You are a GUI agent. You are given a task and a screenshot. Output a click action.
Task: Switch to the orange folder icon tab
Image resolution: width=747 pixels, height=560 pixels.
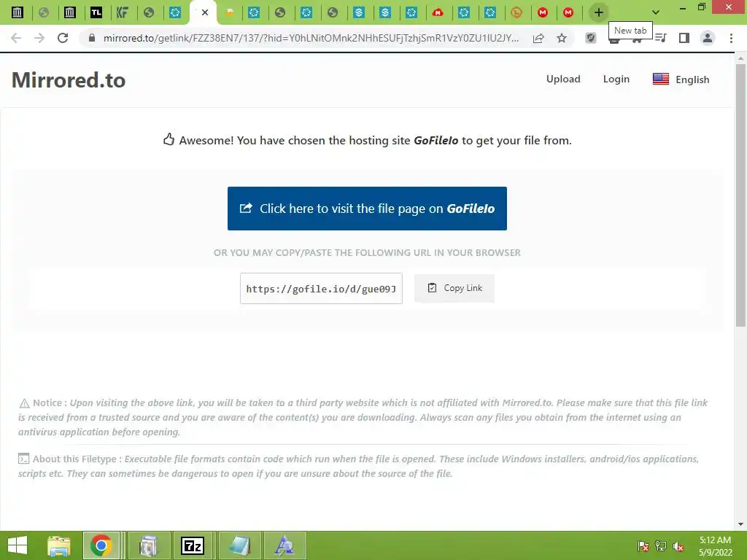point(230,12)
